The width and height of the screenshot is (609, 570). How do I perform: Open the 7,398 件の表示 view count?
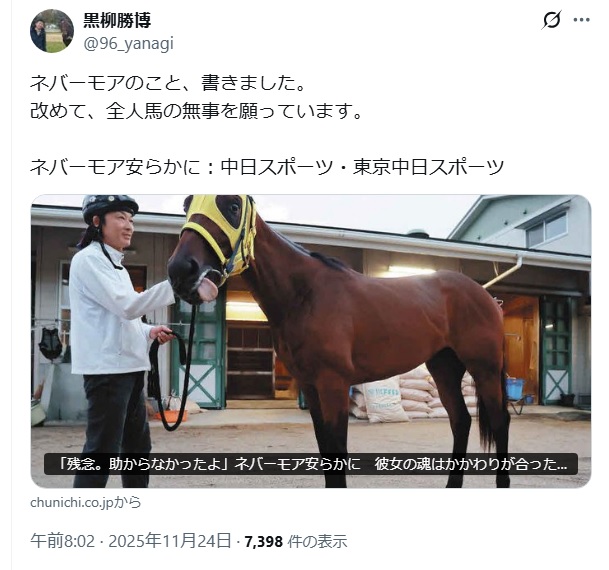(296, 541)
